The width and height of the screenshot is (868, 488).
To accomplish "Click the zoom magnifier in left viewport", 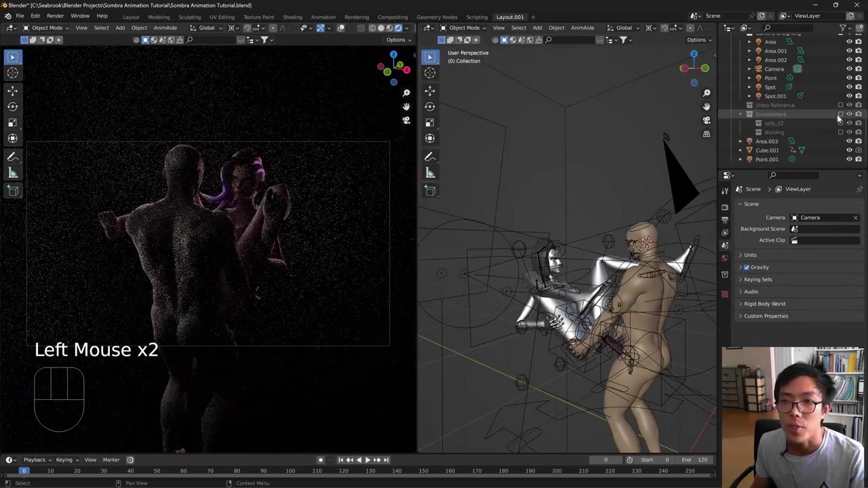I will 406,93.
